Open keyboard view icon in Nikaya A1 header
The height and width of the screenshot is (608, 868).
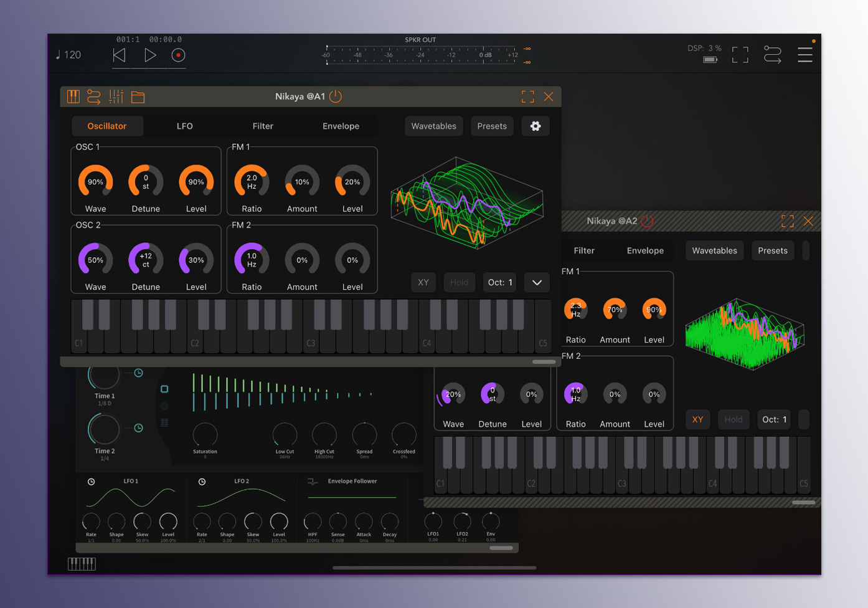73,97
